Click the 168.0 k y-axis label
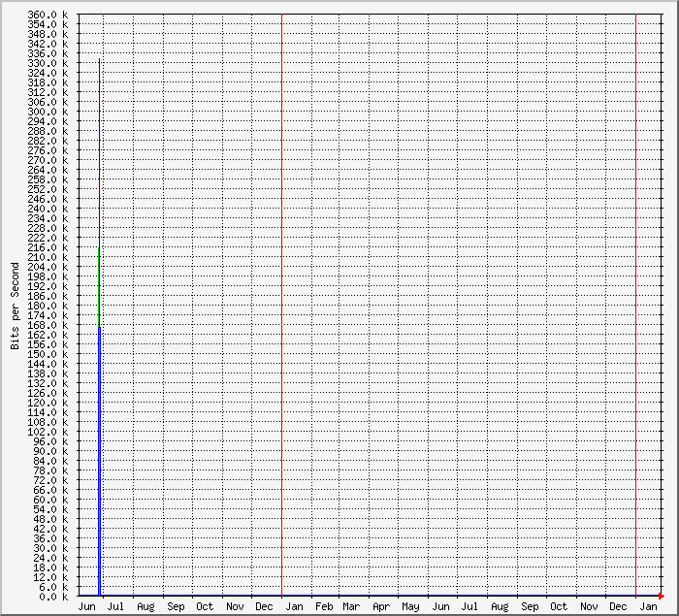 pyautogui.click(x=48, y=325)
